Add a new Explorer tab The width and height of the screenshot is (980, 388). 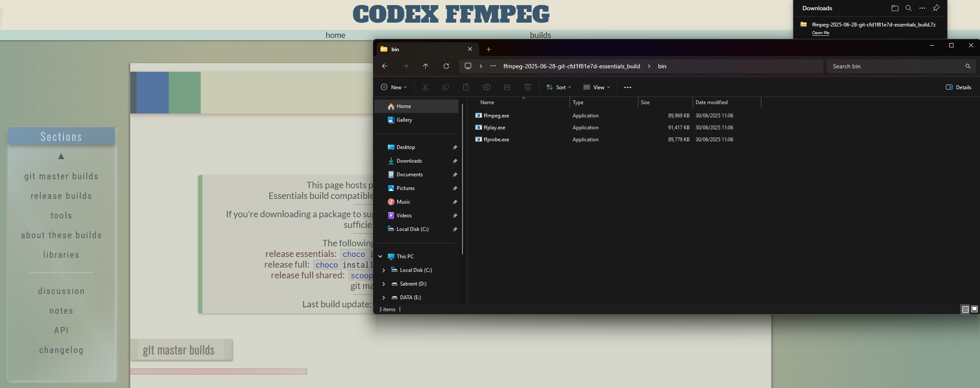pyautogui.click(x=489, y=49)
